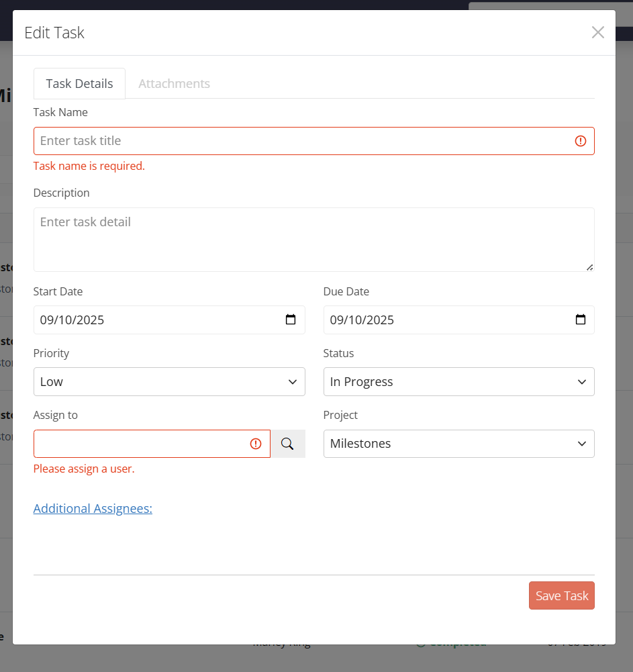Open the Start Date calendar picker

pos(291,320)
